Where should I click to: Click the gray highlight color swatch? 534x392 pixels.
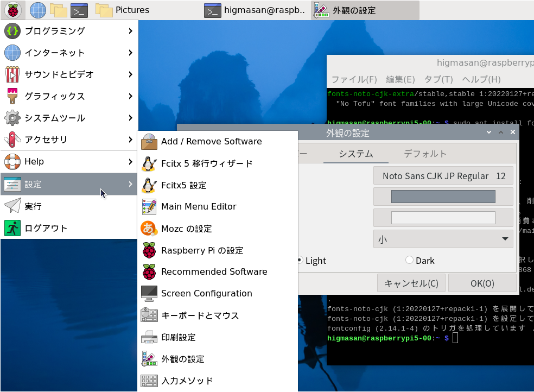coord(443,197)
